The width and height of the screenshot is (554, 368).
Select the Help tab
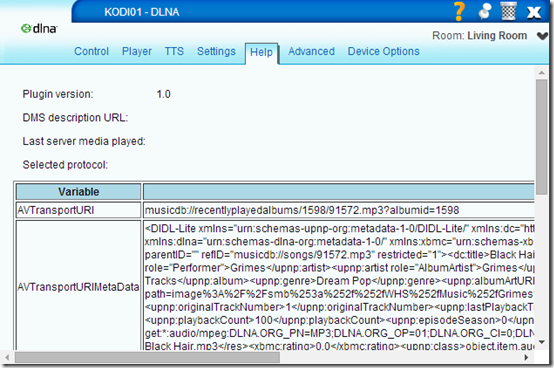(261, 53)
